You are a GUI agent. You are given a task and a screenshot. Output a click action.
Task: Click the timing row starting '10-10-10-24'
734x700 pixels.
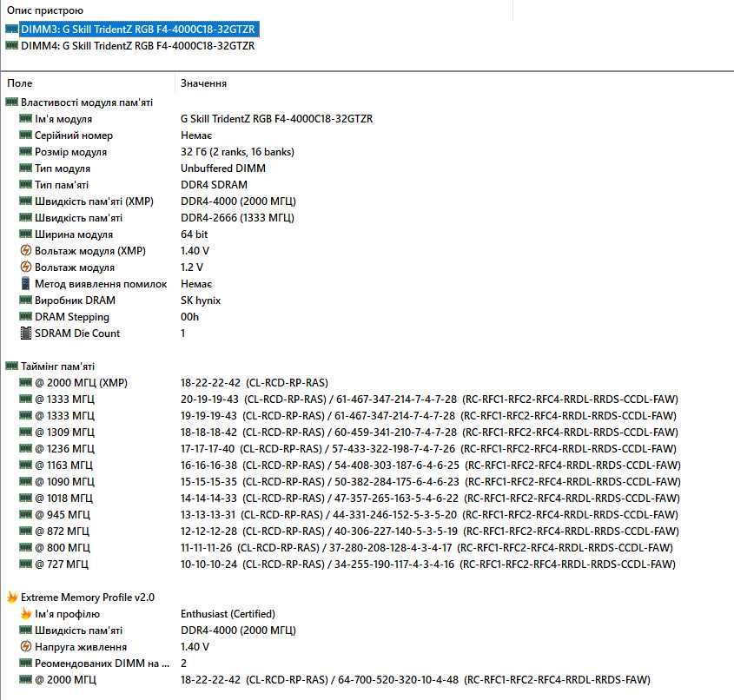[428, 564]
